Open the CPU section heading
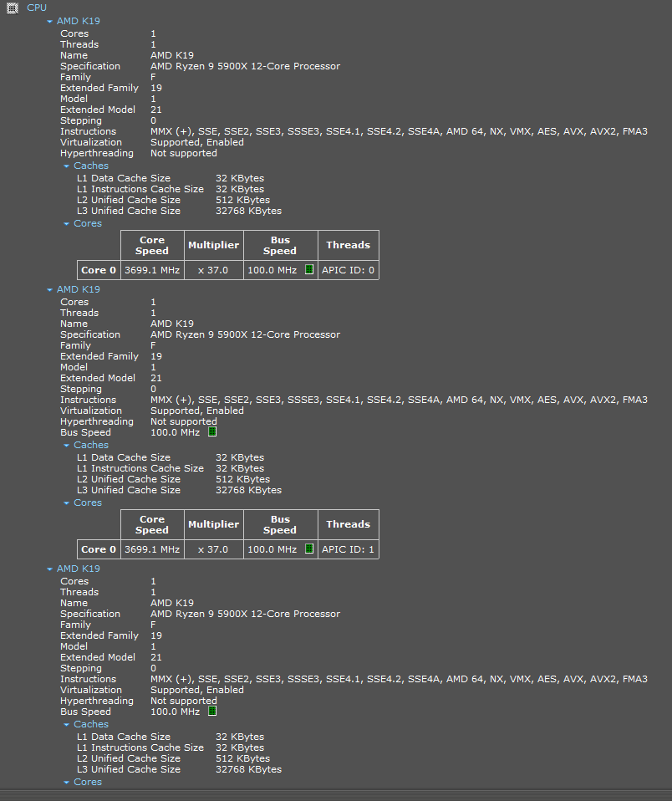This screenshot has height=801, width=672. click(37, 8)
